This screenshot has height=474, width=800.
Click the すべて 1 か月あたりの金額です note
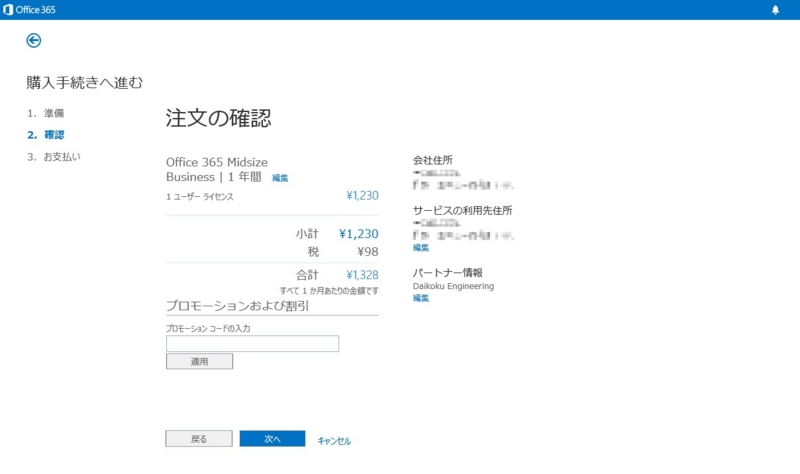coord(329,291)
